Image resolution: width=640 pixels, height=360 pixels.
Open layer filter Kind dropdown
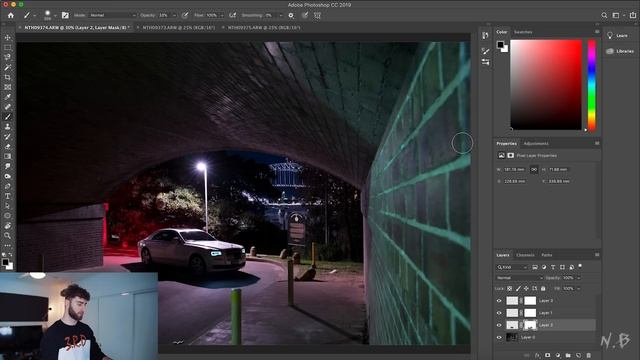(512, 267)
